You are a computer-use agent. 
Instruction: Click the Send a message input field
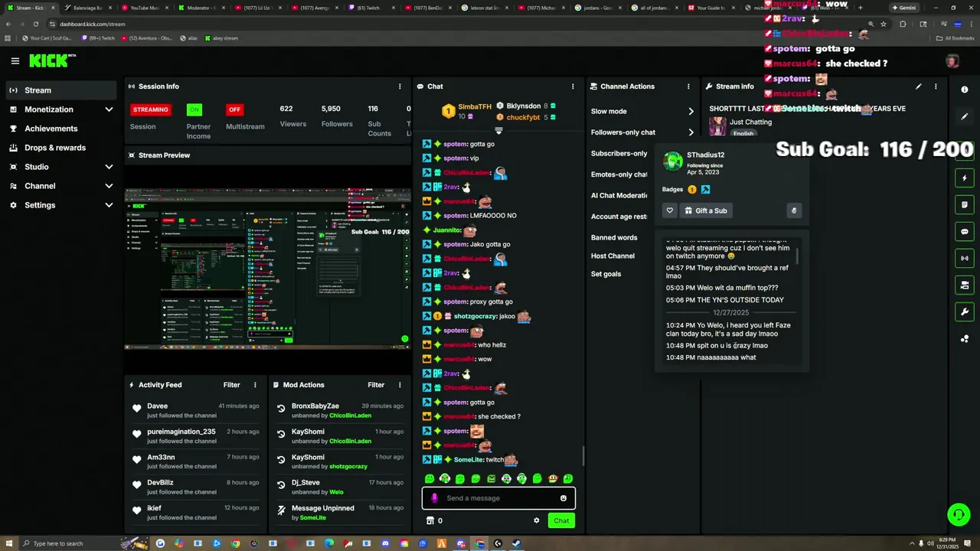click(498, 498)
